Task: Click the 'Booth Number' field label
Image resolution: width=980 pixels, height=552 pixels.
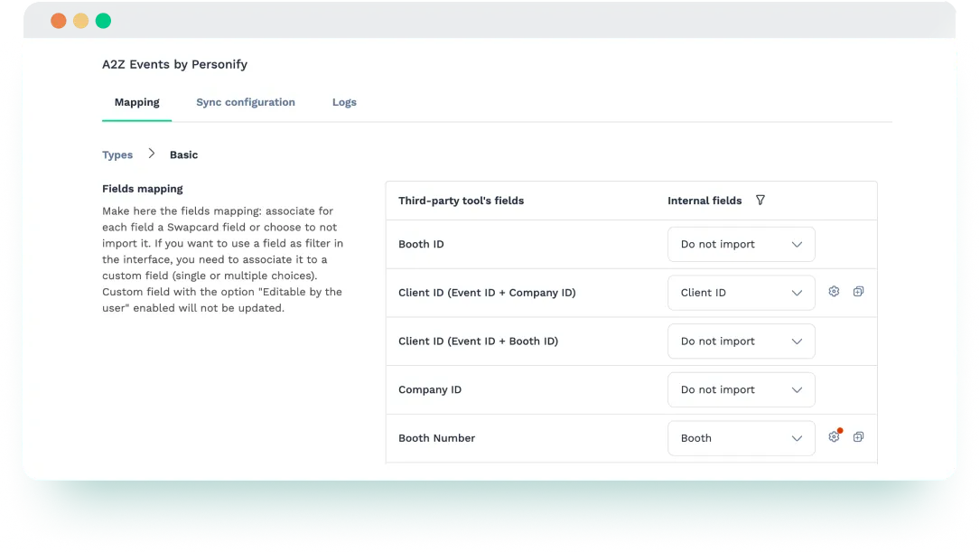Action: coord(437,438)
